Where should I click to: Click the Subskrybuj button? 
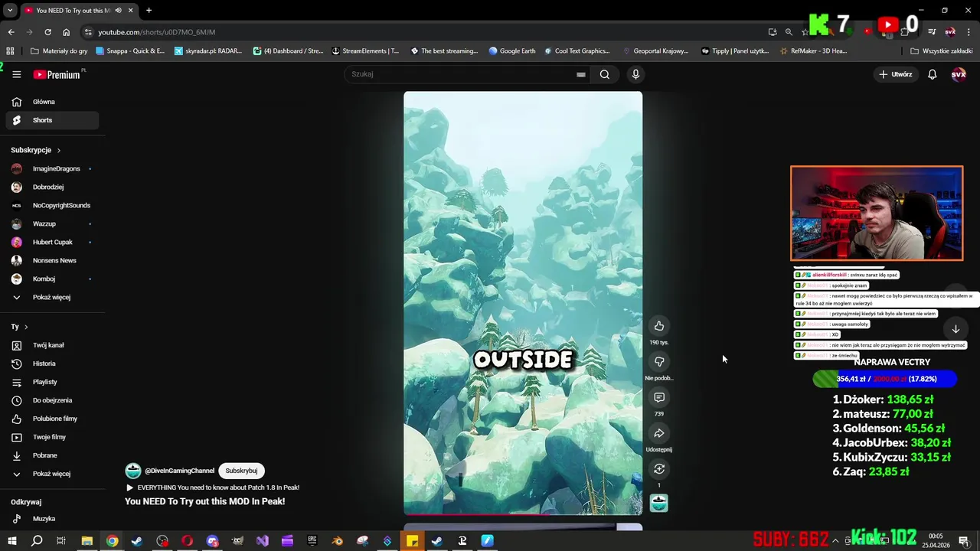[241, 471]
